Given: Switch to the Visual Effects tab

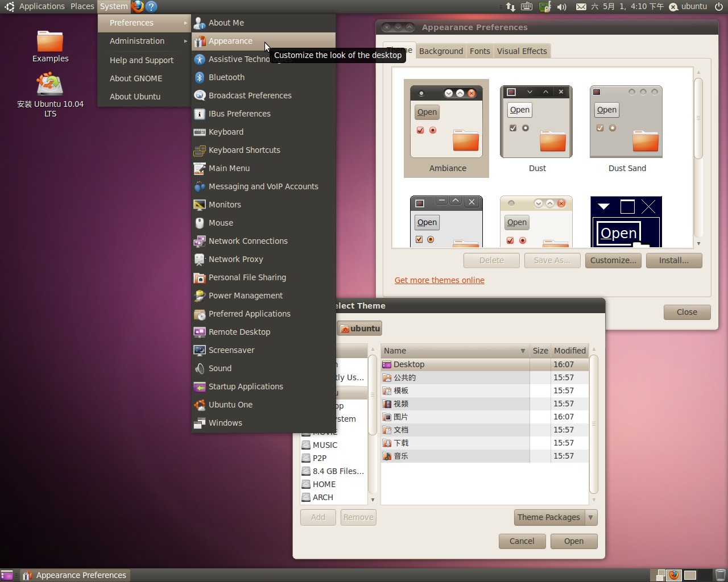Looking at the screenshot, I should click(x=522, y=51).
